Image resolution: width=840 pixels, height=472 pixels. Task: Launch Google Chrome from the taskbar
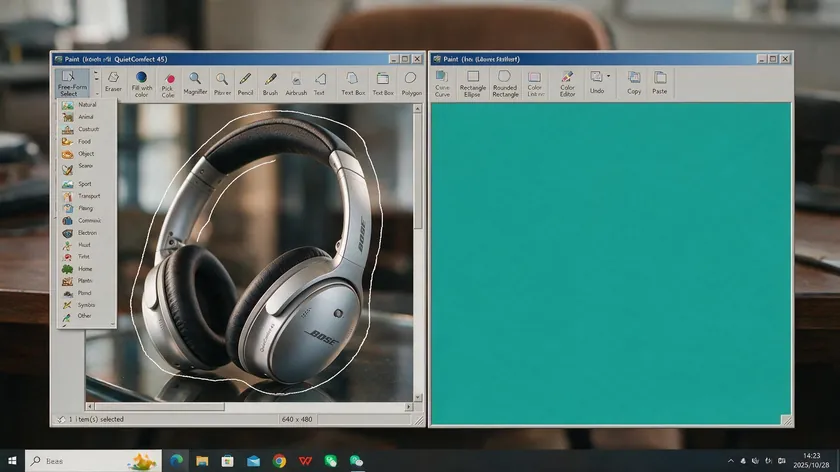[279, 461]
